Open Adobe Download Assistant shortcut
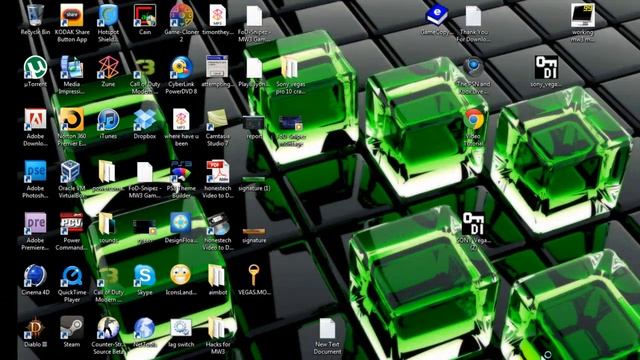The width and height of the screenshot is (640, 360). click(35, 120)
